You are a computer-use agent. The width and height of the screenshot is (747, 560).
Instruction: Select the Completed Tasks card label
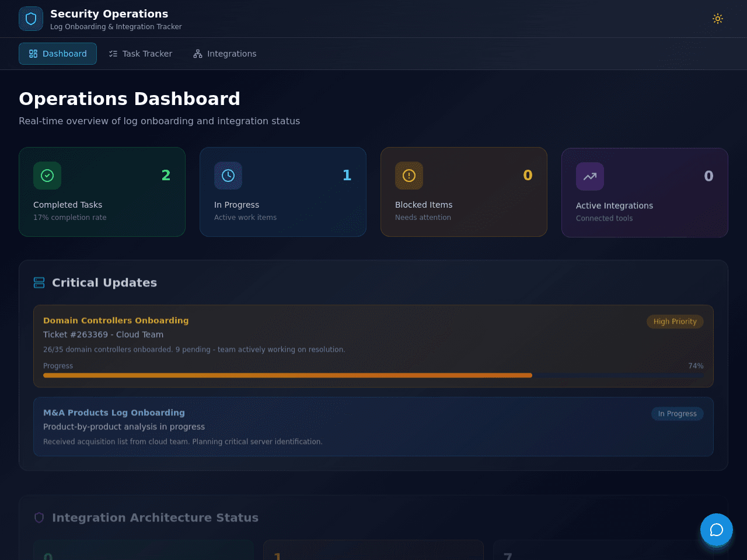(x=68, y=205)
